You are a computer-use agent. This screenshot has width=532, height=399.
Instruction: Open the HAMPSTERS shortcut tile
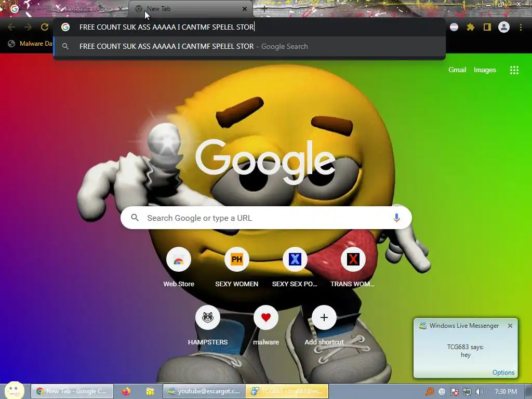[x=208, y=326]
